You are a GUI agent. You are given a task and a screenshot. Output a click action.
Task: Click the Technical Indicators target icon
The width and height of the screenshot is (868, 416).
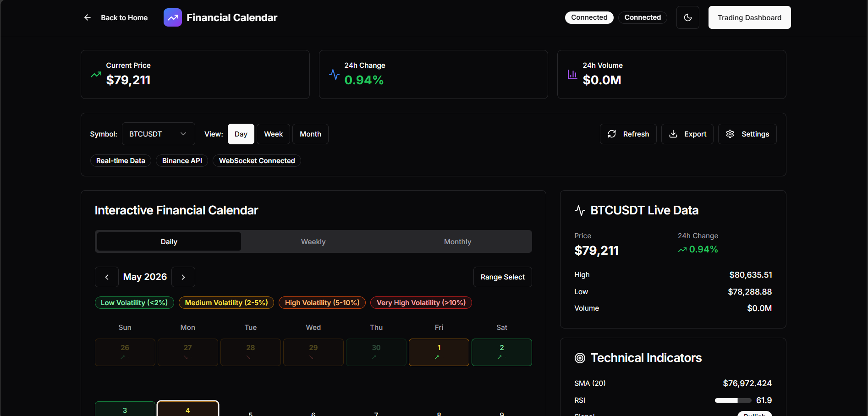(580, 358)
